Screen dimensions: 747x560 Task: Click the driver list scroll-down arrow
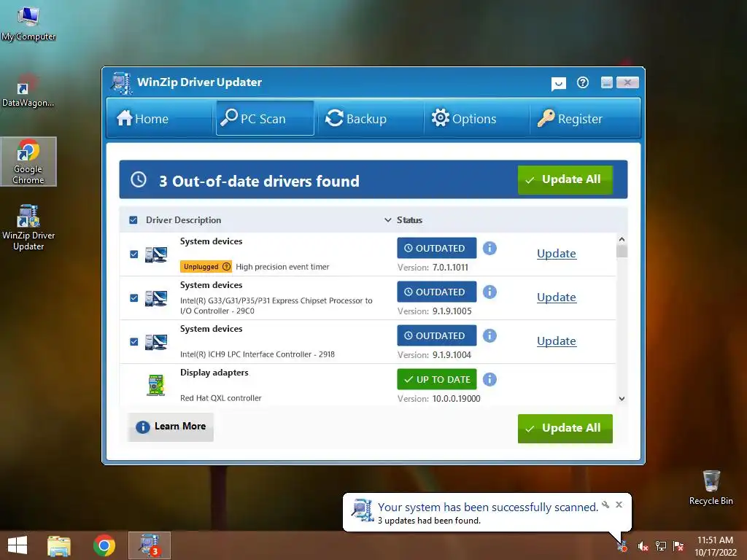(x=622, y=399)
